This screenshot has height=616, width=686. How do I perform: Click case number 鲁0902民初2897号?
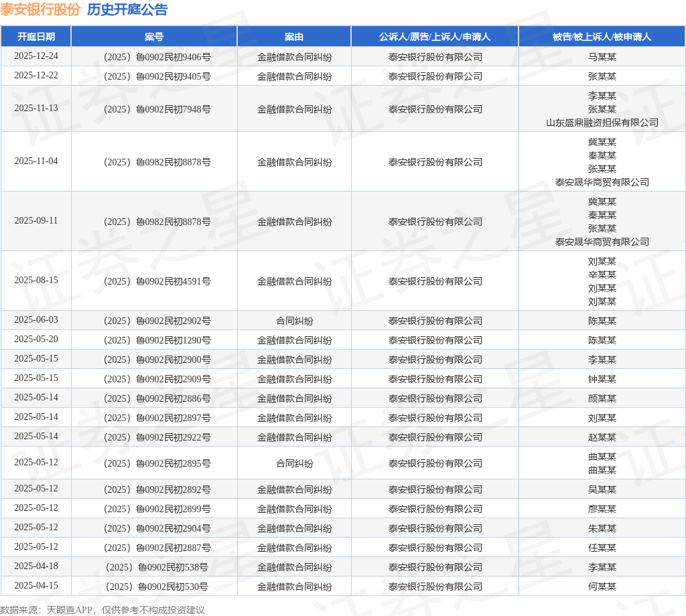point(157,418)
